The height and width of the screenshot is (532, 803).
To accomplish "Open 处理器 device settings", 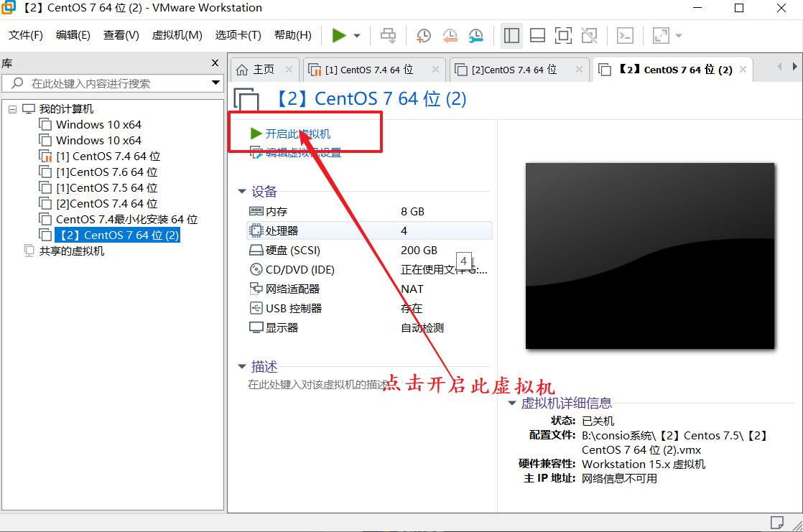I will [x=368, y=231].
